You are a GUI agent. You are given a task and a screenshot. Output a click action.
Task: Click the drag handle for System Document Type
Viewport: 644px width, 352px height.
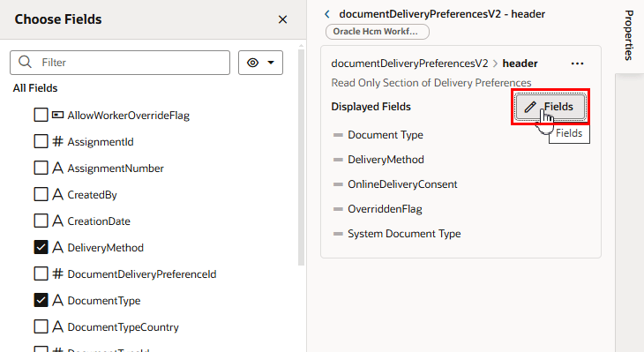[x=338, y=234]
